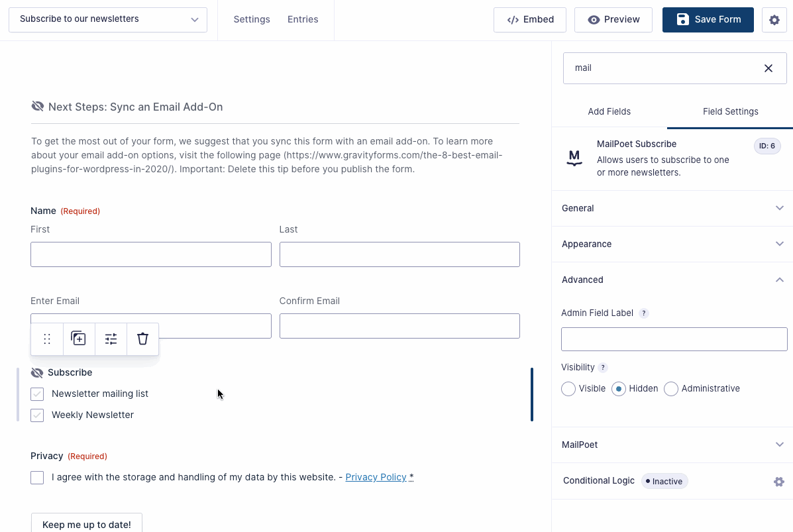
Task: Collapse the Advanced settings section
Action: tap(672, 280)
